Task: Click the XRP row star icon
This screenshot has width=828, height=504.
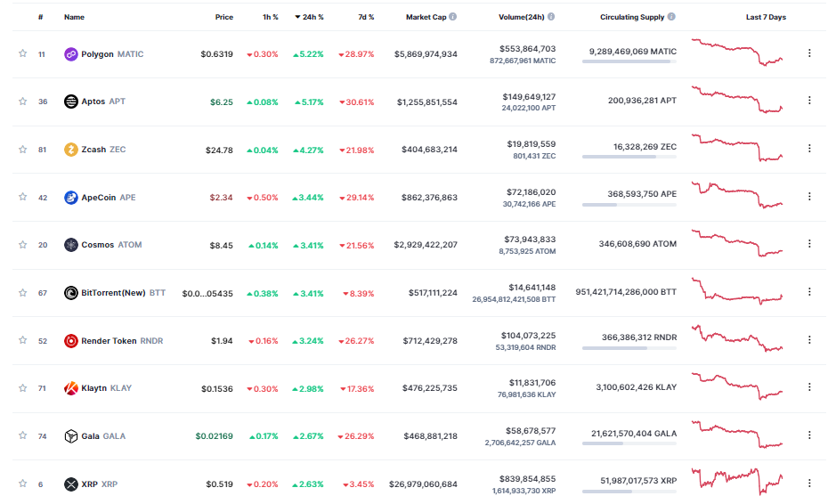Action: 23,484
